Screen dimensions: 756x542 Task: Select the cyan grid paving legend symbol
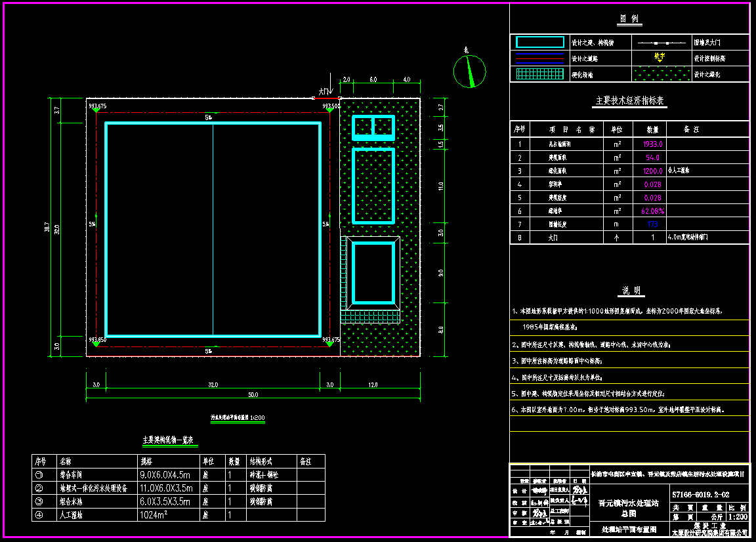(x=540, y=74)
